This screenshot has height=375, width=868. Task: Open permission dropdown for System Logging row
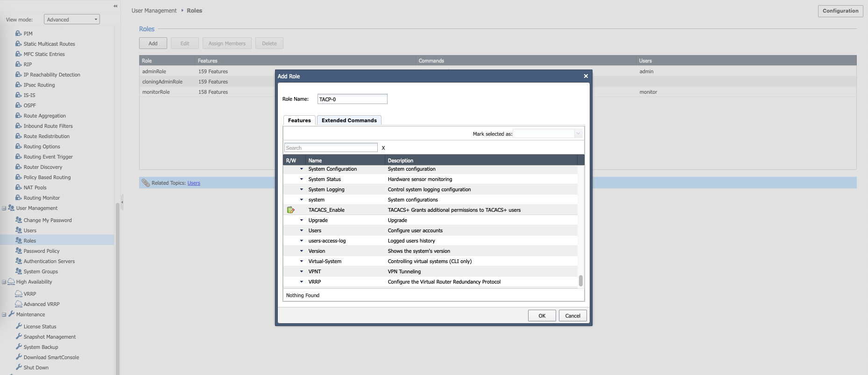tap(302, 189)
